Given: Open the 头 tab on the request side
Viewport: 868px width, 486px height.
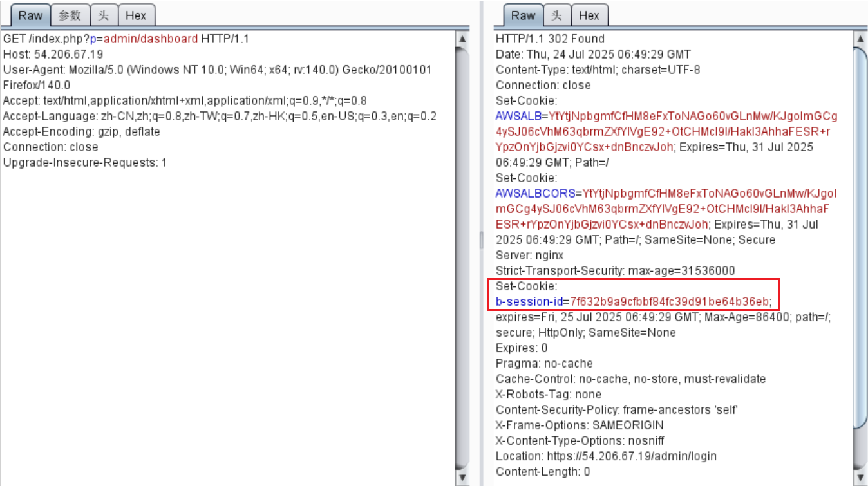Looking at the screenshot, I should pos(104,15).
